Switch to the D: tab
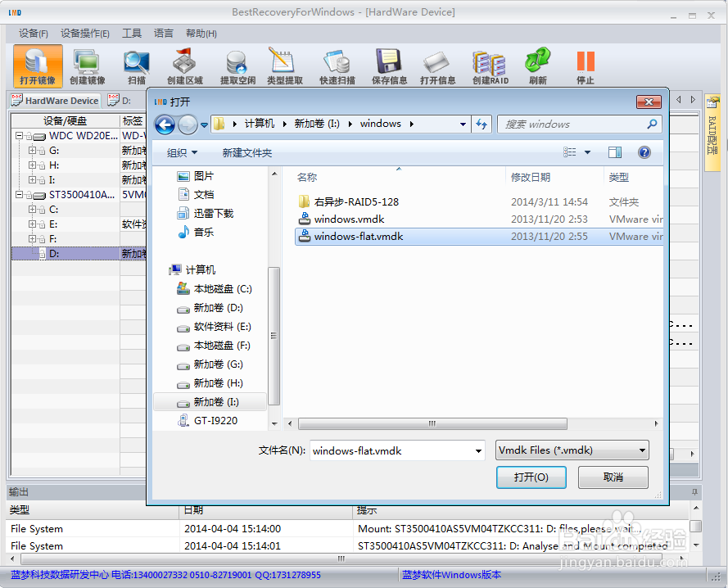Image resolution: width=728 pixels, height=588 pixels. click(x=120, y=101)
